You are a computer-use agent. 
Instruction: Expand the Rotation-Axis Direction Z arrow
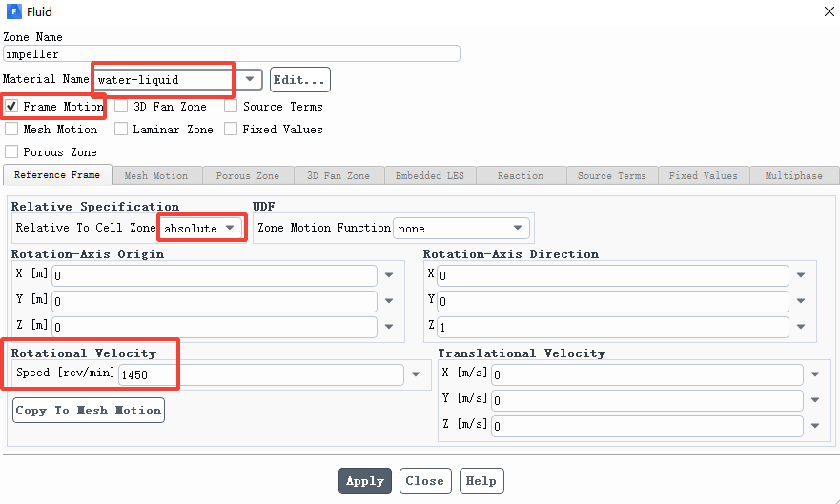(801, 327)
